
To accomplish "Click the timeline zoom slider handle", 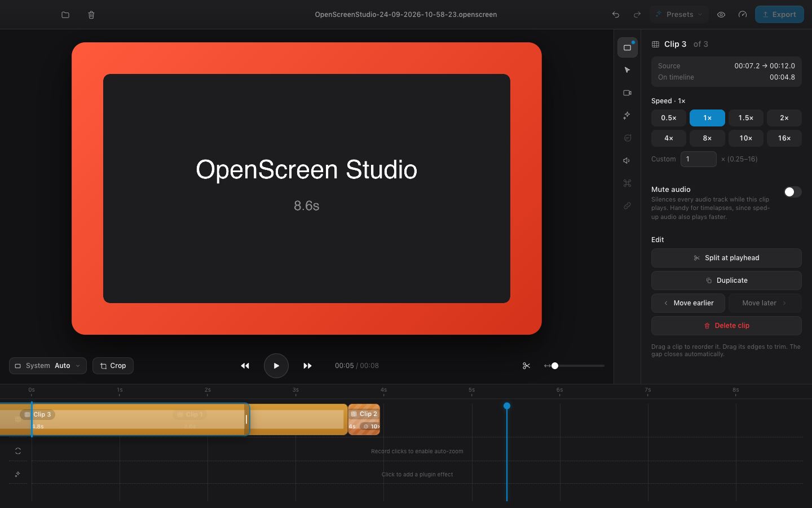I will click(x=555, y=366).
